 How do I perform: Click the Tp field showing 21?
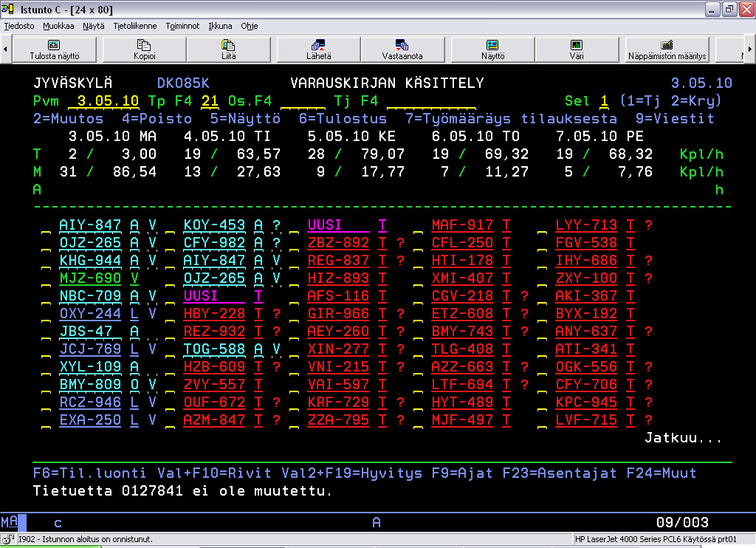click(x=210, y=101)
